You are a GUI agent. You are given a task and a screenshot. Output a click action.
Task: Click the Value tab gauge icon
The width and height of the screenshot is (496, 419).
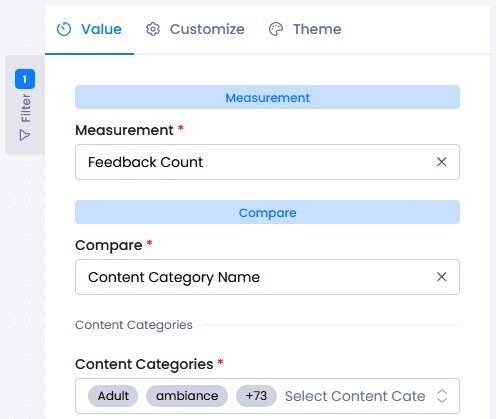tap(64, 29)
